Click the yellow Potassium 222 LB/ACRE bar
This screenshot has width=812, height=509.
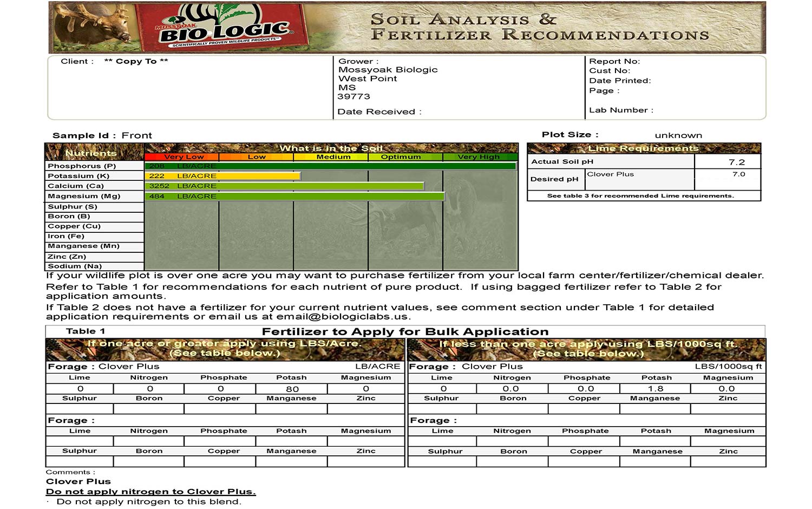coord(222,176)
